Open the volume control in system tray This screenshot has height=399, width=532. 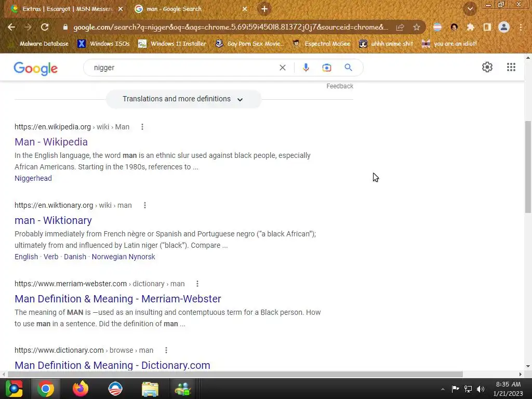pos(481,389)
